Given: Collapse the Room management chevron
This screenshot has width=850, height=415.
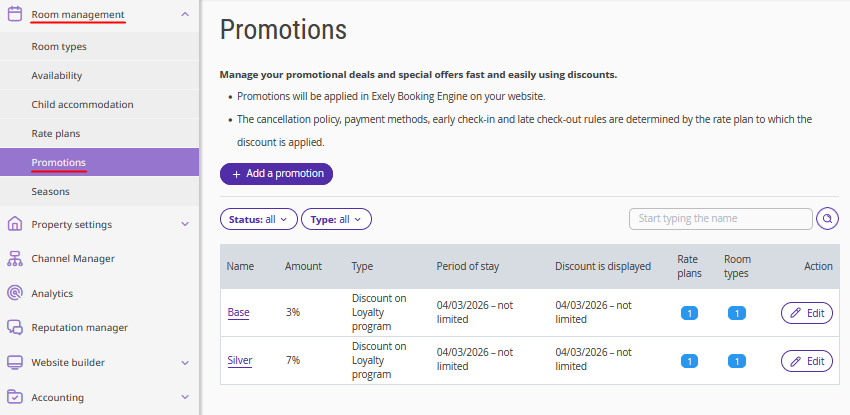Looking at the screenshot, I should click(185, 15).
